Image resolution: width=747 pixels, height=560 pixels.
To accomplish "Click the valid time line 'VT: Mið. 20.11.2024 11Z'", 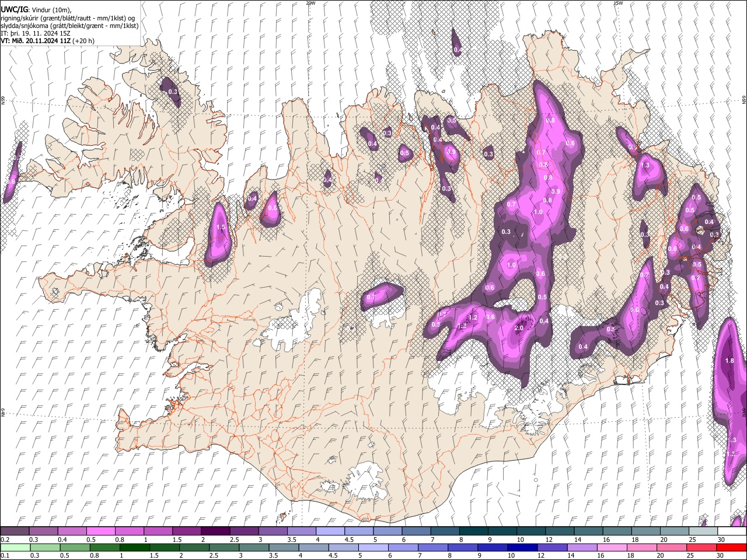I will (x=35, y=41).
